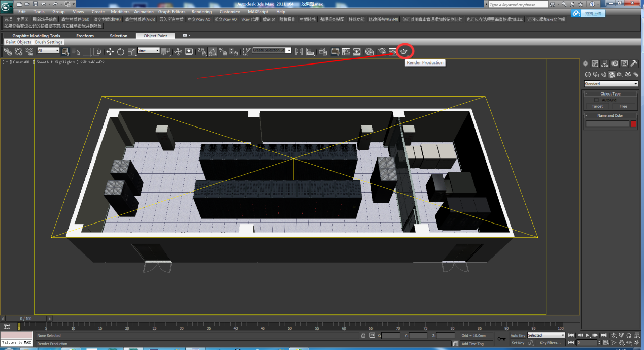The image size is (644, 350).
Task: Open the Material Editor icon
Action: [x=369, y=51]
